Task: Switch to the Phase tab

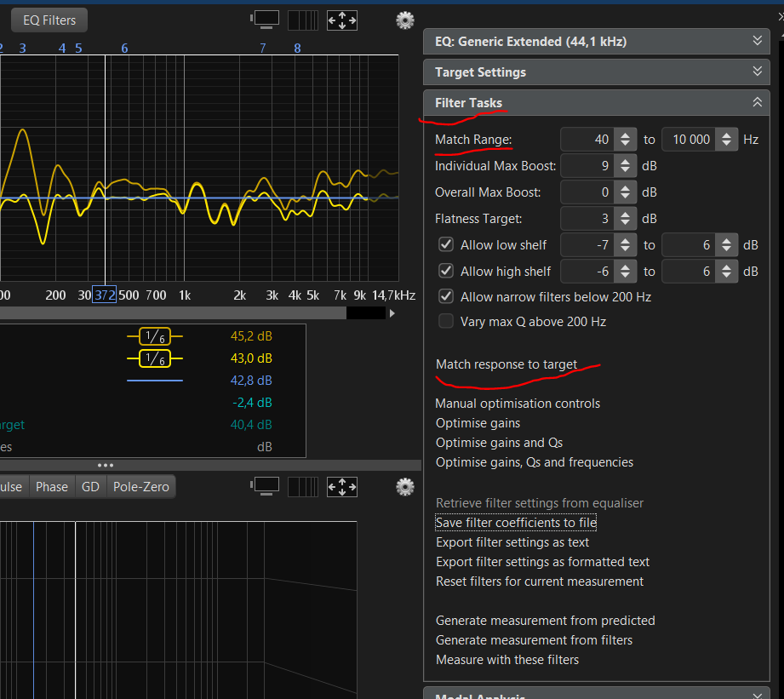Action: pyautogui.click(x=52, y=487)
